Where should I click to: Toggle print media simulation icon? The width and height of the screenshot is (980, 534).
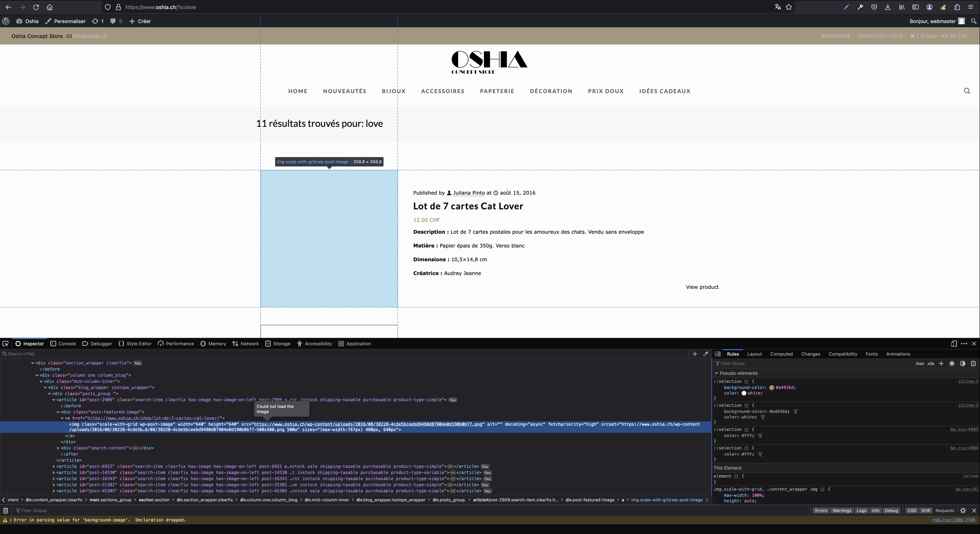coord(973,363)
